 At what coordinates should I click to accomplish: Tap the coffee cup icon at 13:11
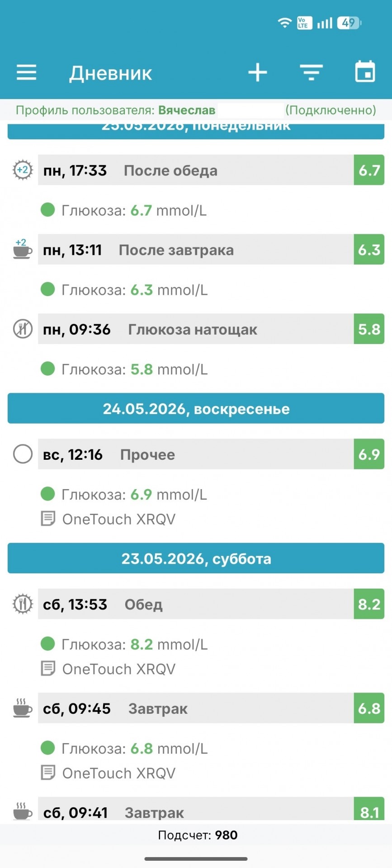click(x=22, y=249)
